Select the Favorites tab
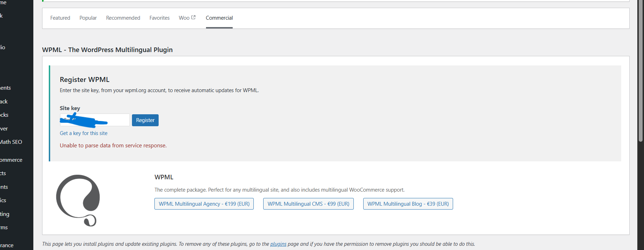 point(159,18)
